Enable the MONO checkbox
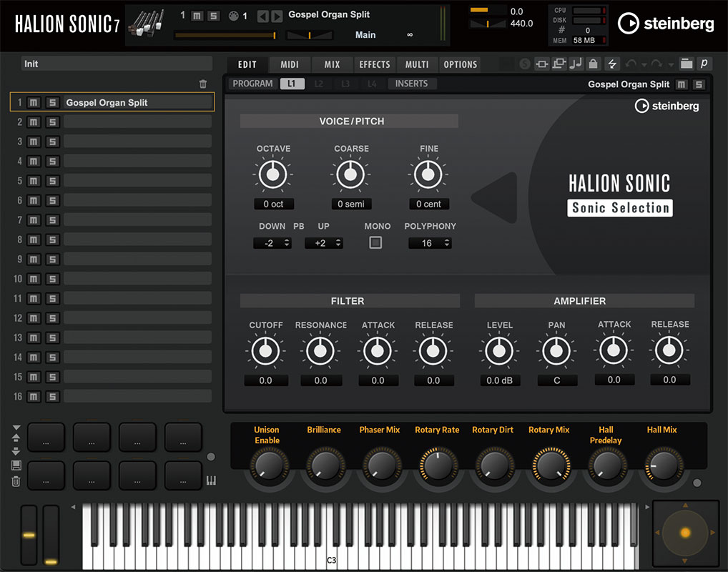 click(375, 242)
